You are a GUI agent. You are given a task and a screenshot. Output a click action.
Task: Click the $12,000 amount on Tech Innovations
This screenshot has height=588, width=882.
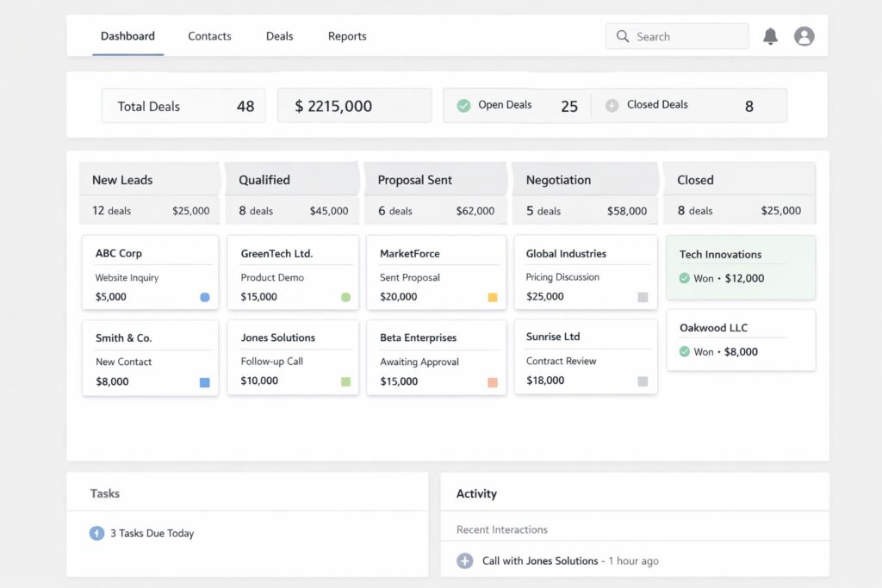coord(744,278)
